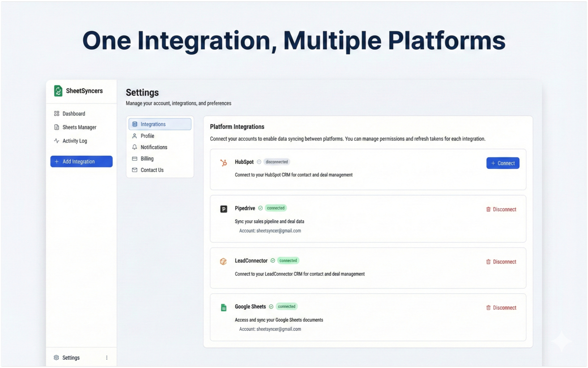The height and width of the screenshot is (368, 588).
Task: Open the Contact Us section
Action: tap(152, 170)
